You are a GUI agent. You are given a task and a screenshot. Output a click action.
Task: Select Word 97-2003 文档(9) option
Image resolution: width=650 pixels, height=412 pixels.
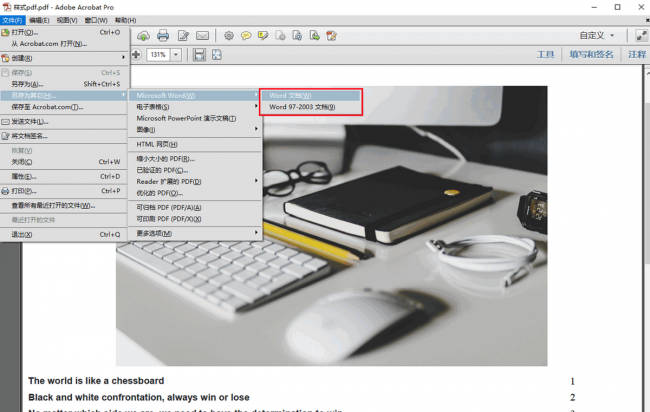310,107
